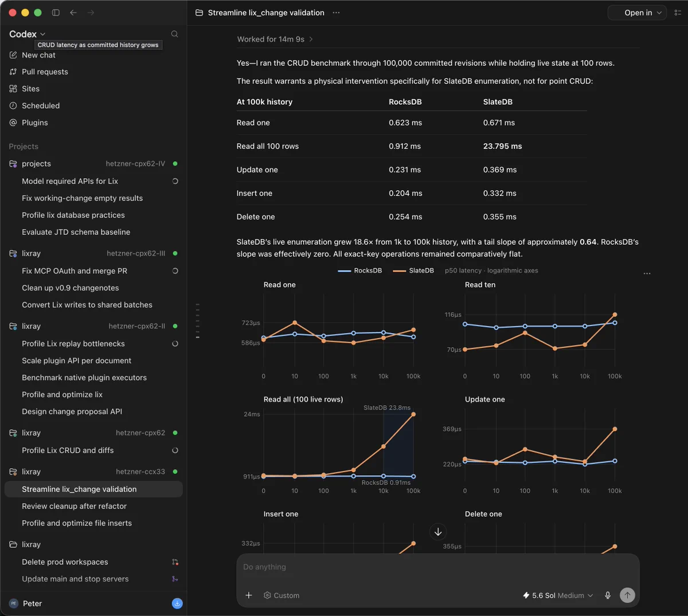Jump to bottom with down-arrow button

click(x=438, y=532)
